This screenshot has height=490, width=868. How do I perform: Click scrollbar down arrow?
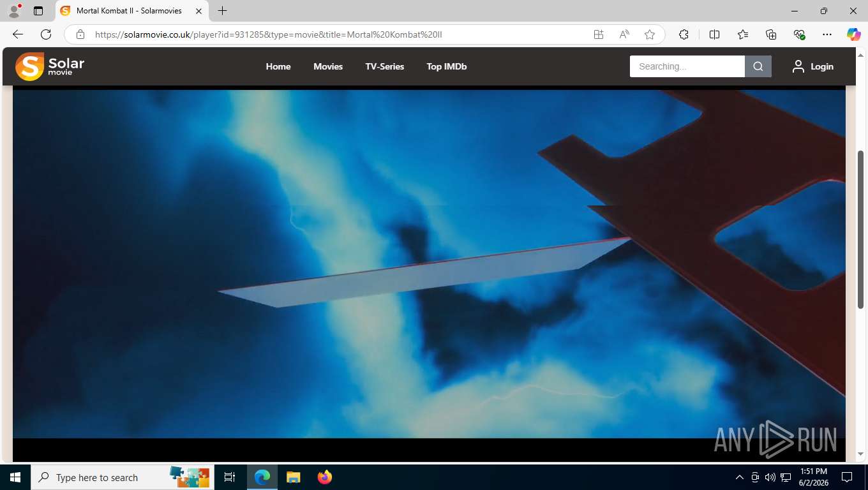861,454
